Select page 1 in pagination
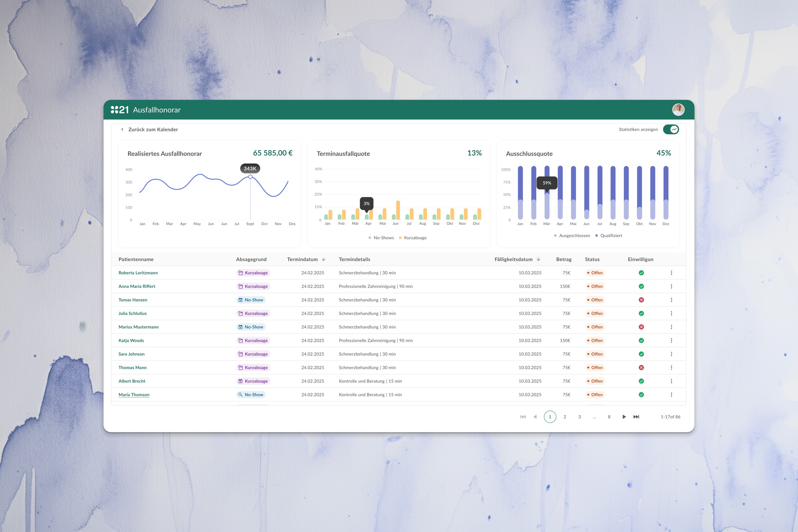Screen dimensions: 798x532 pos(550,417)
